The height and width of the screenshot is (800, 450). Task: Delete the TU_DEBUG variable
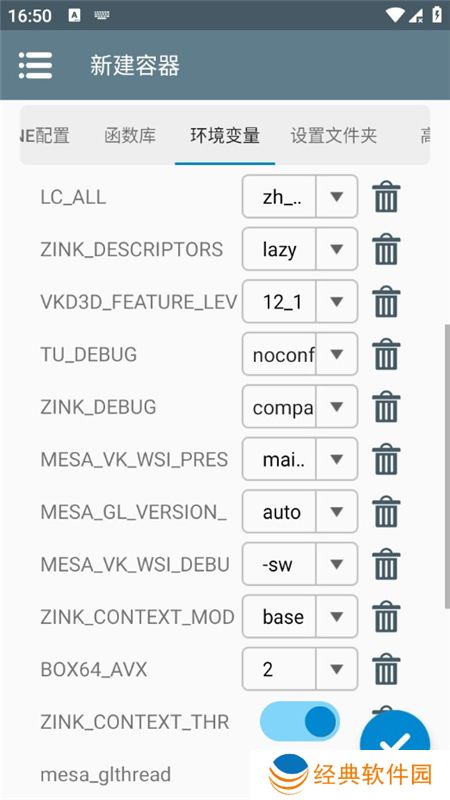386,355
